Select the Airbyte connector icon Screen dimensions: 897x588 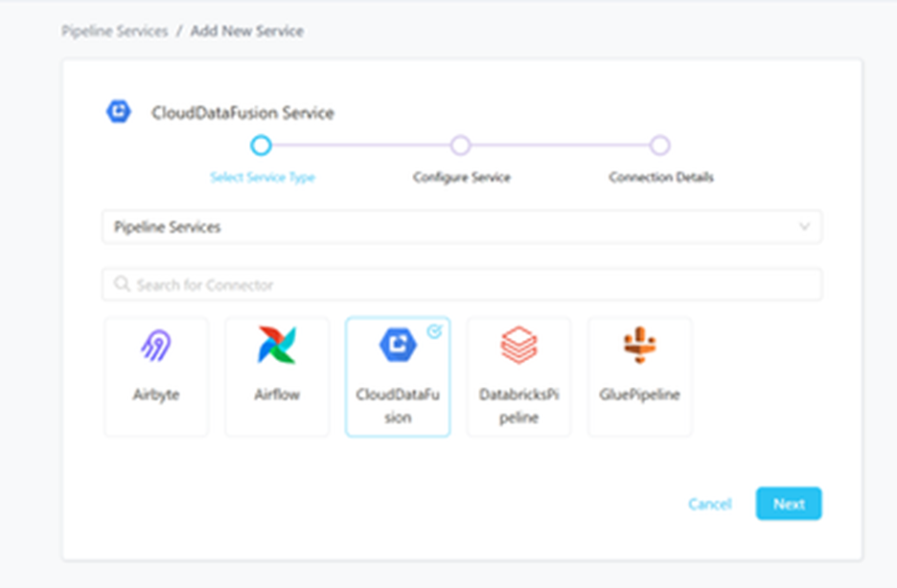click(155, 346)
